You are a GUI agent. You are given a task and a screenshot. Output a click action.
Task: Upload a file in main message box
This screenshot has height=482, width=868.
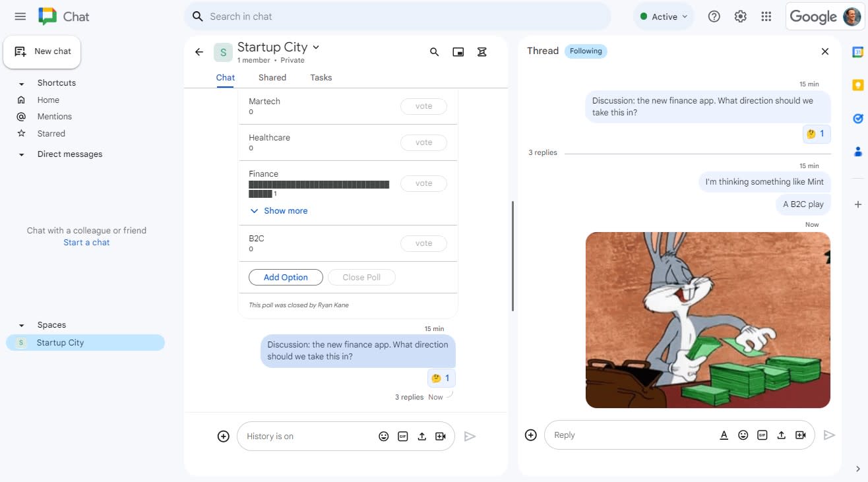click(x=421, y=436)
